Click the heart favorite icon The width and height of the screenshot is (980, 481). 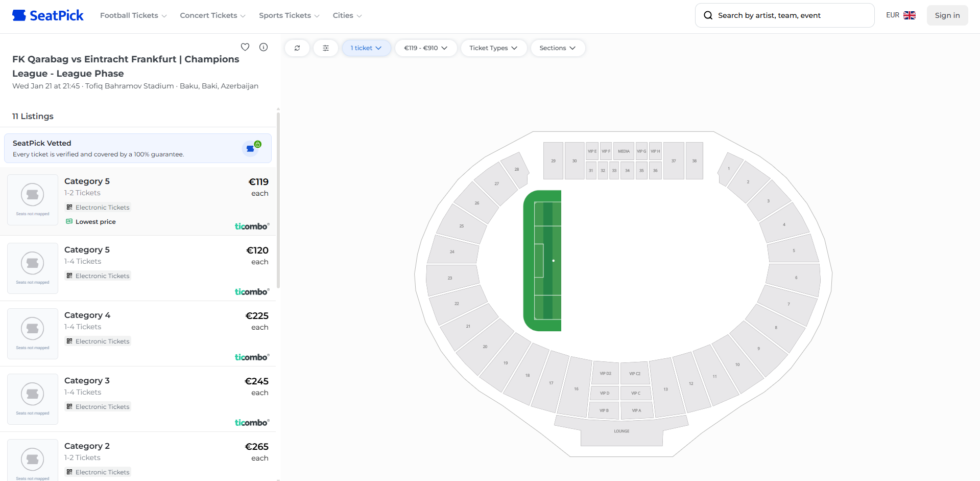tap(245, 47)
